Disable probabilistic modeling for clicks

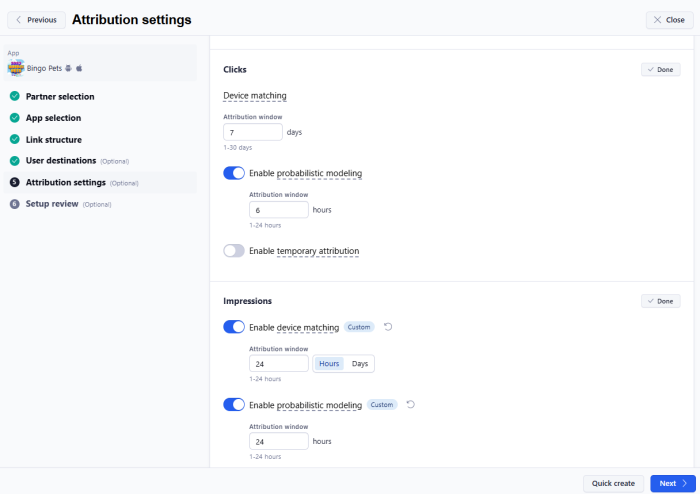234,173
